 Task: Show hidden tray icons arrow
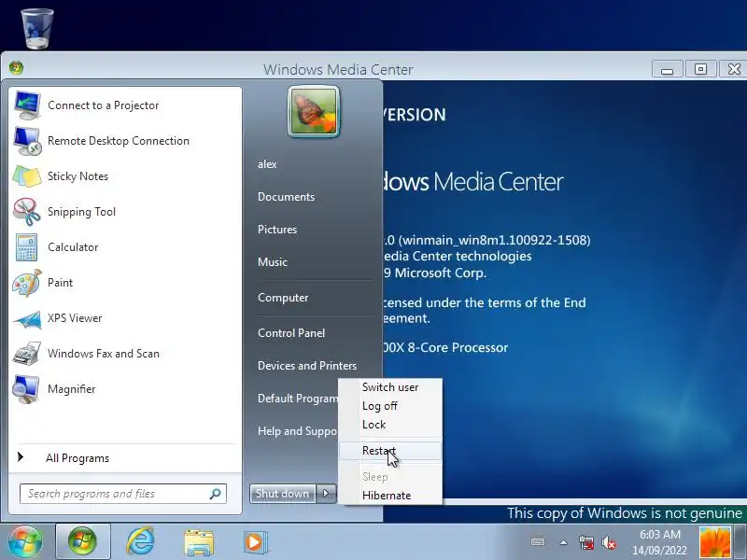coord(564,542)
